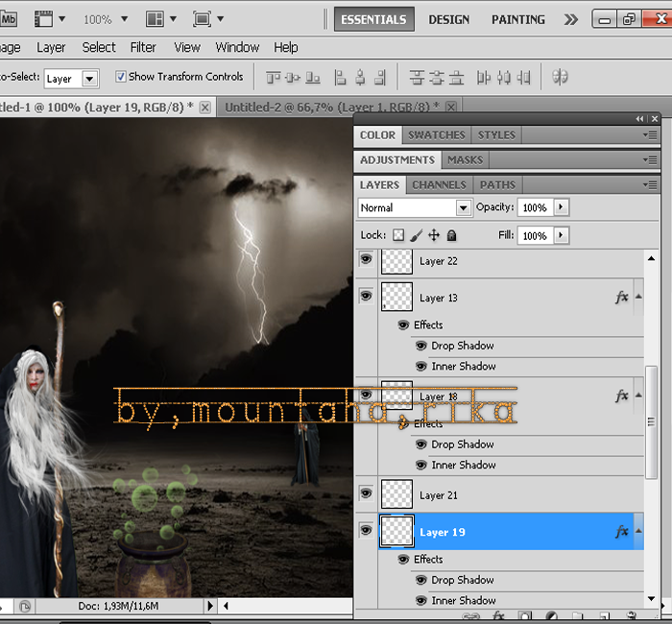The height and width of the screenshot is (624, 672).
Task: Hide Layer 22 visibility eye
Action: click(x=366, y=259)
